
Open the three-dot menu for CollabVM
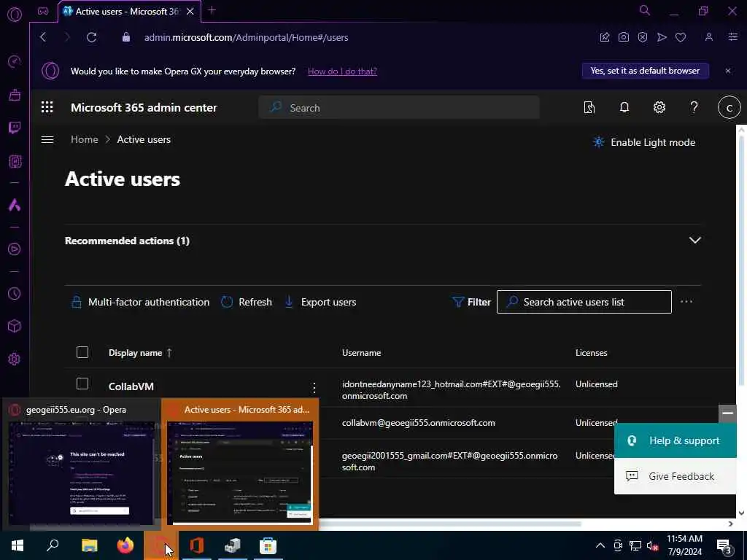pyautogui.click(x=314, y=388)
